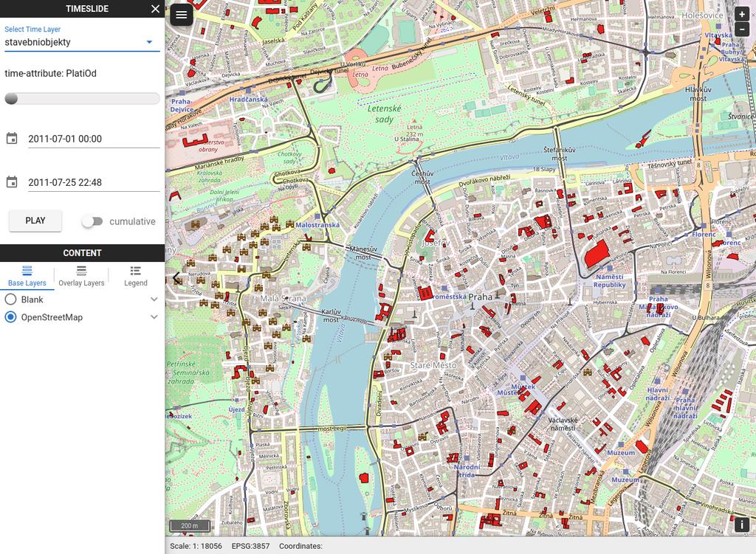The width and height of the screenshot is (756, 554).
Task: Switch to the Base Layers tab
Action: tap(27, 276)
